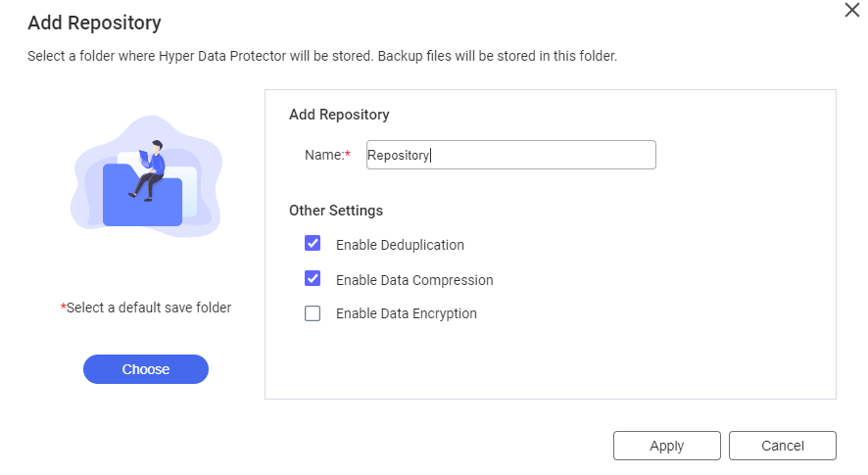Click the Enable Data Encryption label text
Image resolution: width=868 pixels, height=475 pixels.
click(x=406, y=313)
